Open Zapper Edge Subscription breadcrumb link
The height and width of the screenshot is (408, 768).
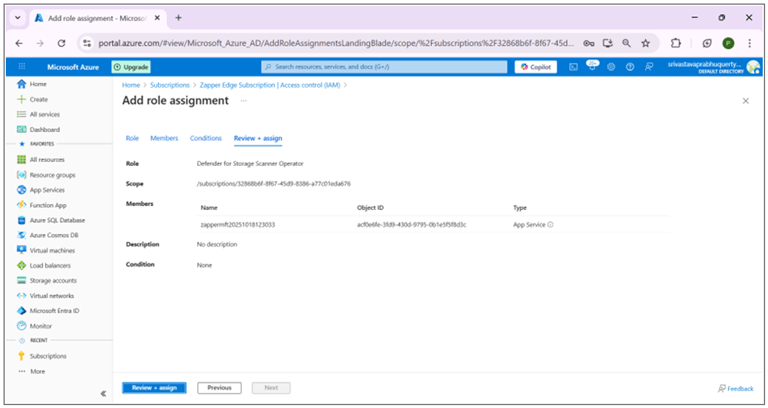tap(270, 85)
